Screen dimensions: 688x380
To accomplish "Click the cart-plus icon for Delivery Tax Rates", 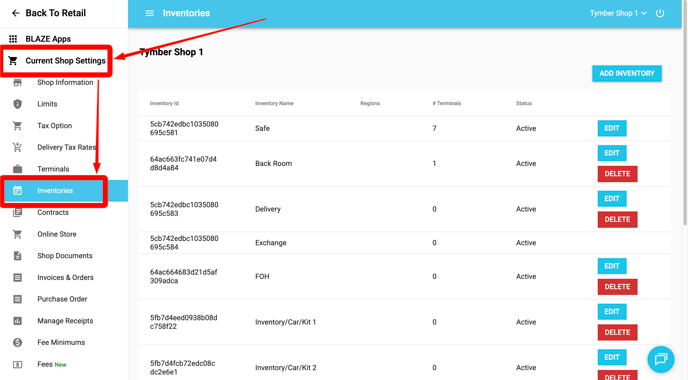I will (x=18, y=147).
